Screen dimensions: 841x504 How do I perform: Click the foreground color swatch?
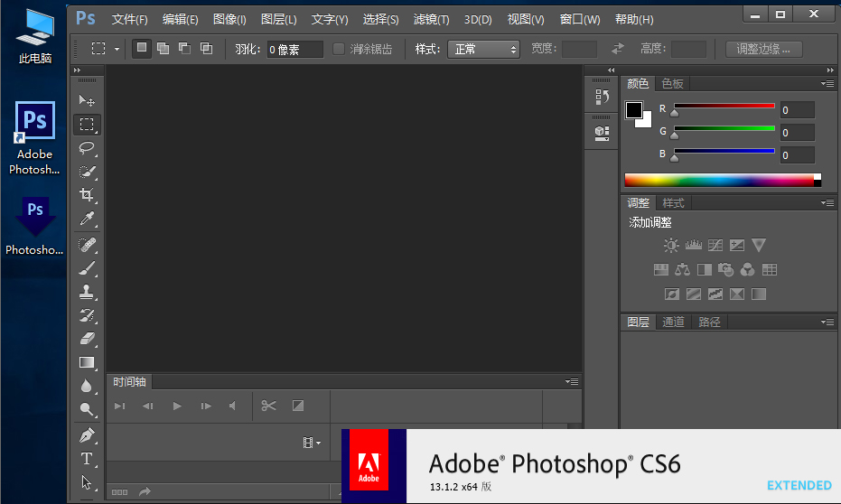point(634,110)
